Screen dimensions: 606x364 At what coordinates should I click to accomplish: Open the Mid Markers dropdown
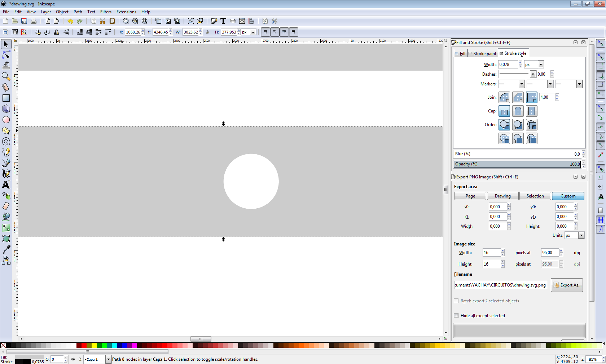550,84
